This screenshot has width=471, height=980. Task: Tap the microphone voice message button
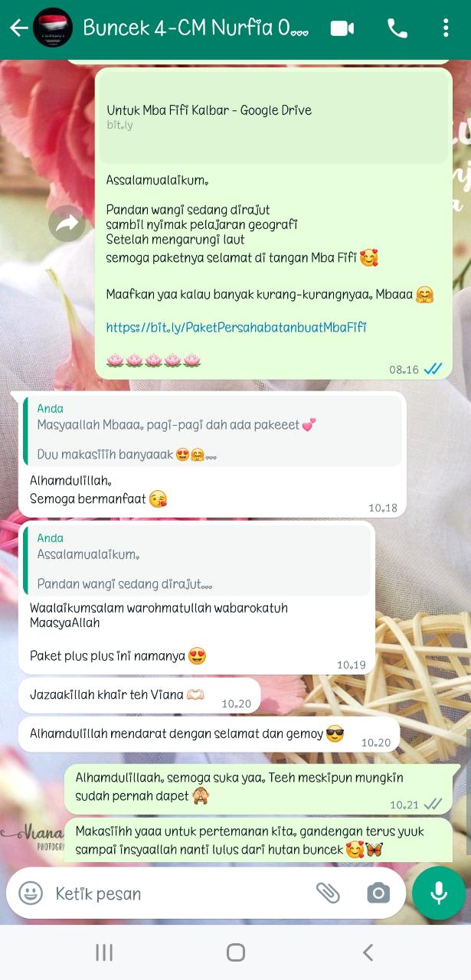pos(439,893)
